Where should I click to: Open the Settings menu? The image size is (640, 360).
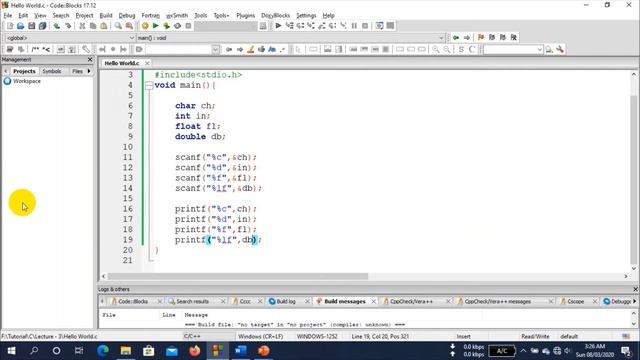click(x=306, y=16)
